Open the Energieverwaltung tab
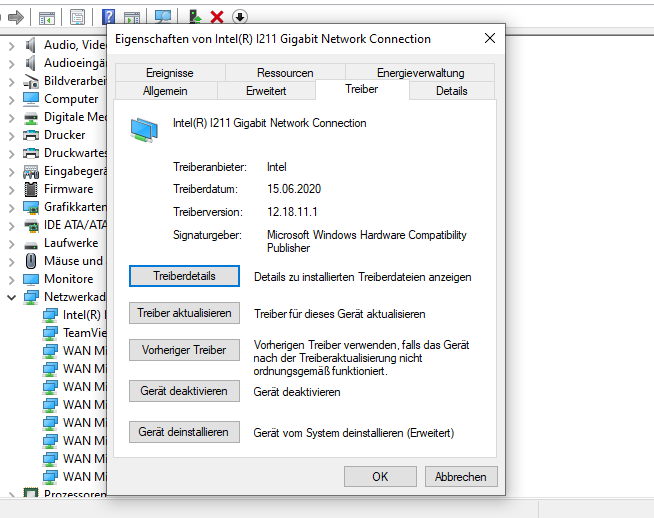The width and height of the screenshot is (654, 518). (420, 73)
